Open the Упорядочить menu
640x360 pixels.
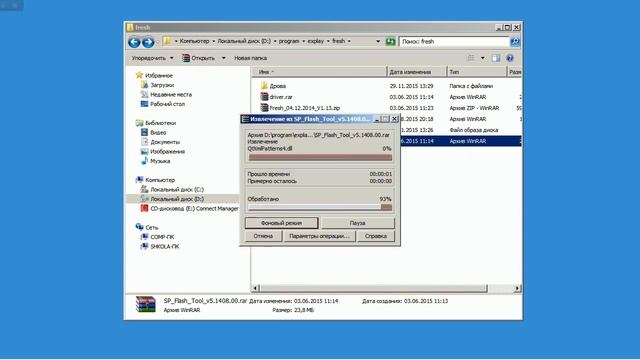[152, 58]
